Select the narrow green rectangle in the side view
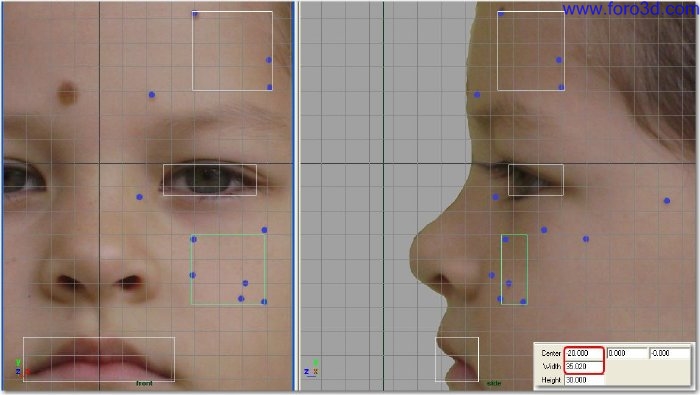This screenshot has width=700, height=395. [514, 270]
